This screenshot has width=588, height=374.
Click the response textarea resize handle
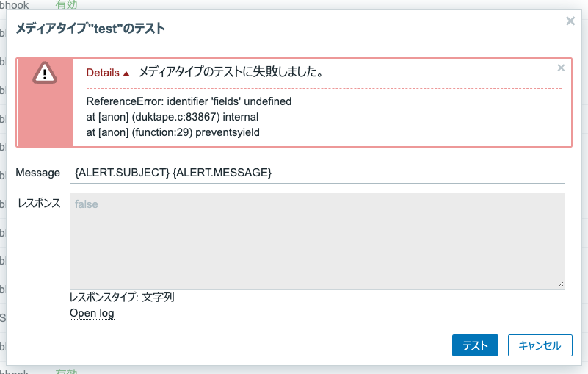tap(560, 284)
